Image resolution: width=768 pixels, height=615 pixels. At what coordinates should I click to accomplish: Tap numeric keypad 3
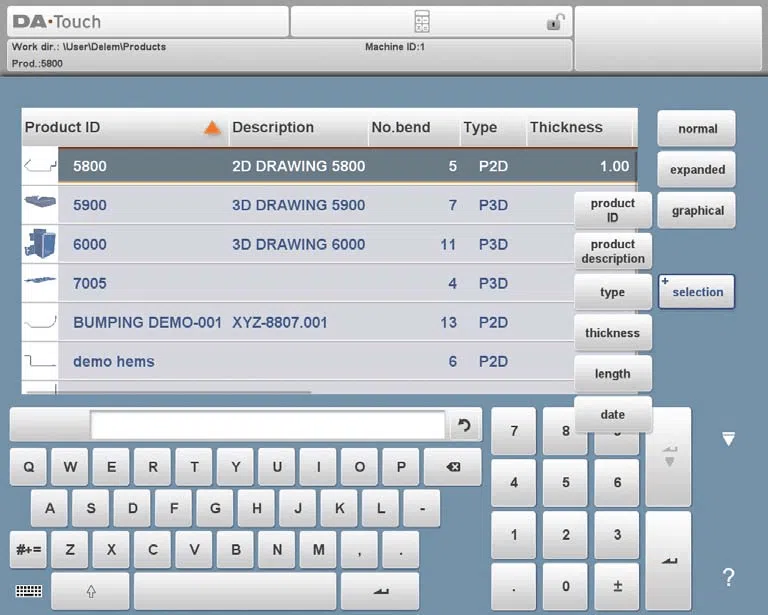coord(617,535)
